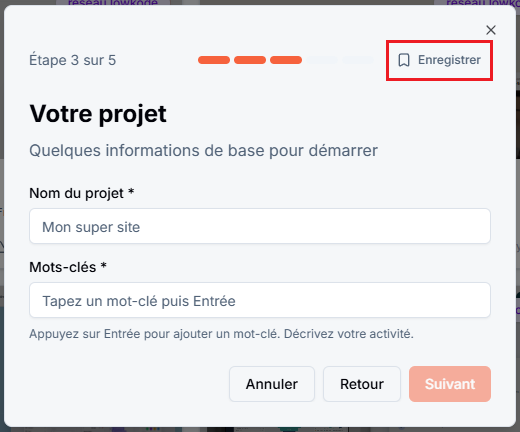Click the Nom du projet field label
Image resolution: width=520 pixels, height=432 pixels.
[x=82, y=193]
